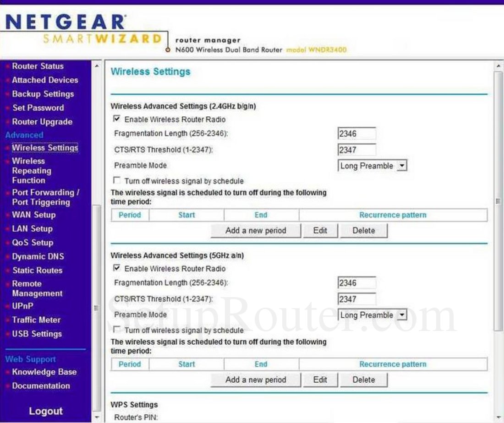Open USB Settings

click(x=37, y=334)
